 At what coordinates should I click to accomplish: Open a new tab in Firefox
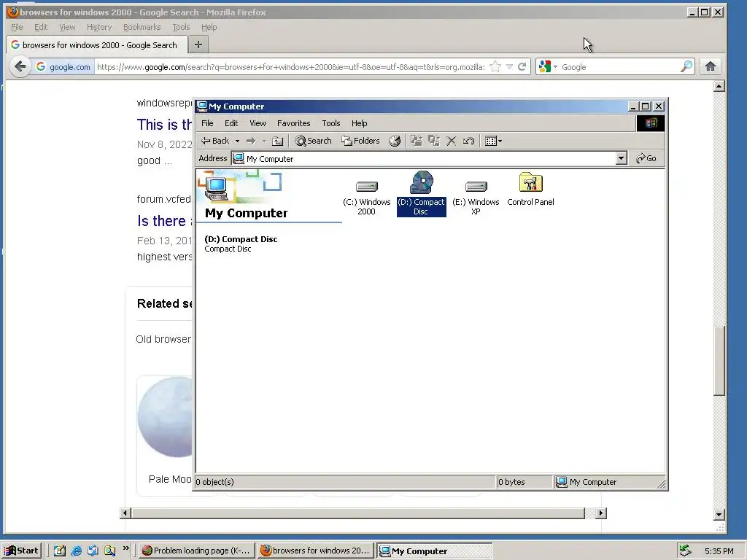pos(198,44)
